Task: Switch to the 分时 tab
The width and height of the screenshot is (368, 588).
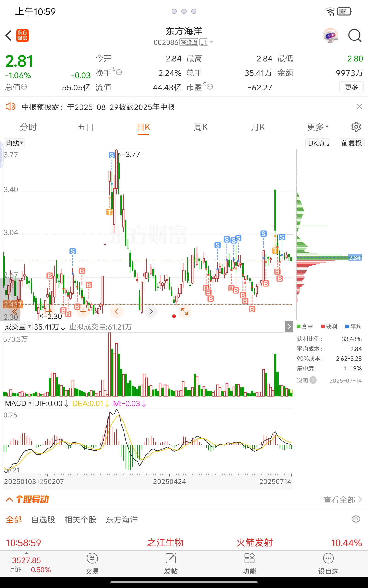Action: point(29,127)
